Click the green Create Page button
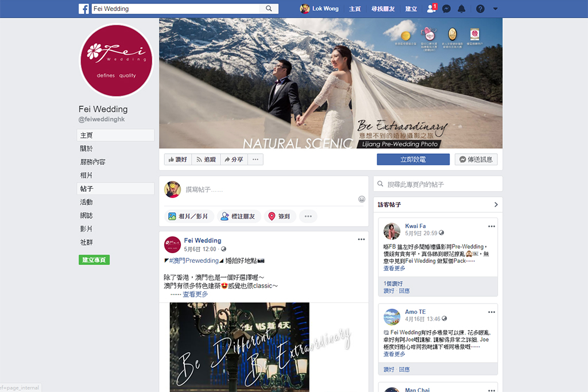 pos(94,260)
